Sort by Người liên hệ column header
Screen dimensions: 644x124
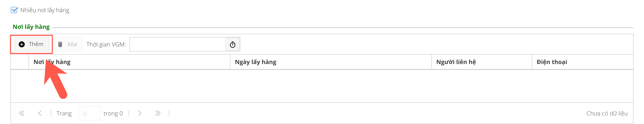(456, 62)
